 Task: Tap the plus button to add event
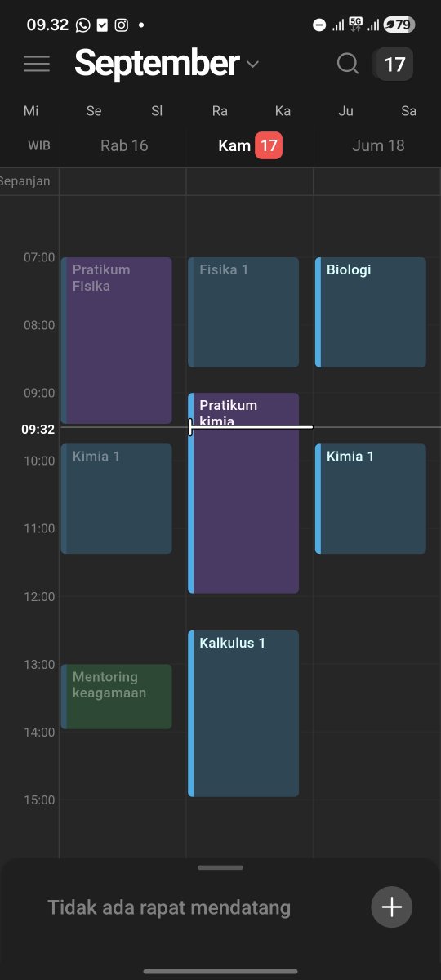pos(392,906)
